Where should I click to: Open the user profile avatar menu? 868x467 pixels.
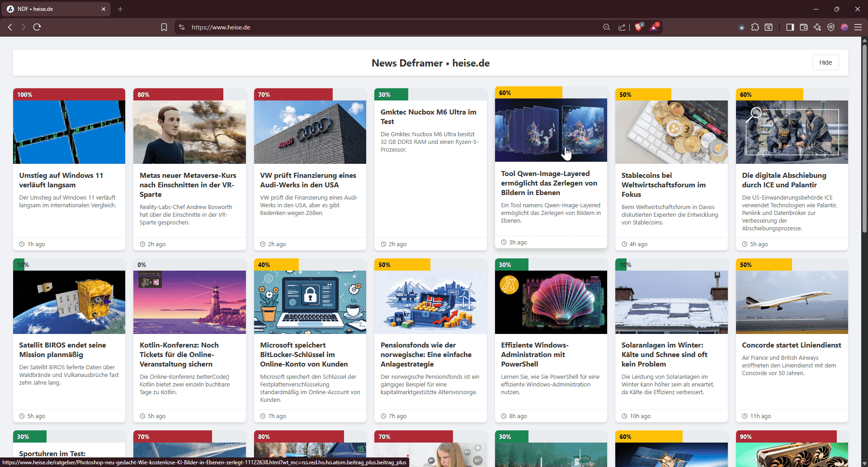844,27
